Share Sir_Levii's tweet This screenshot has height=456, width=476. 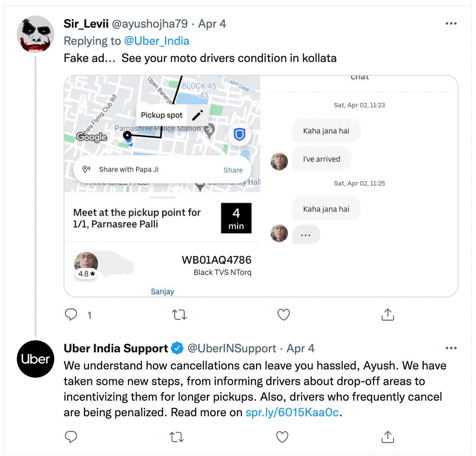click(387, 315)
